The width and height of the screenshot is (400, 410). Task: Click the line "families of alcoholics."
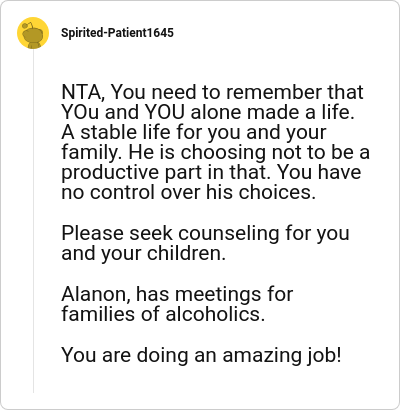tap(163, 314)
